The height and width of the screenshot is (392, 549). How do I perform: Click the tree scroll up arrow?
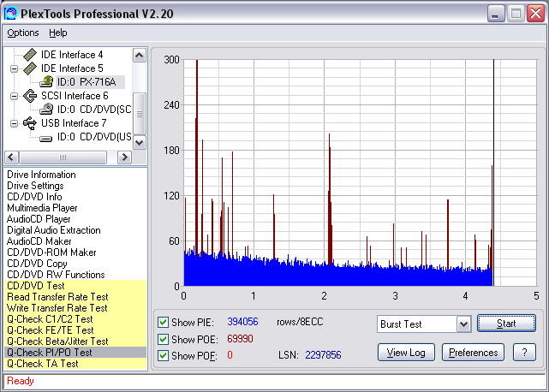(x=140, y=56)
